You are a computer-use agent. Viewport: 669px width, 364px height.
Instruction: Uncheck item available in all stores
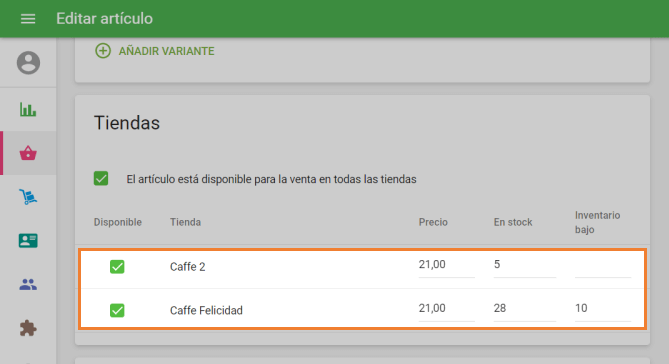pos(101,178)
